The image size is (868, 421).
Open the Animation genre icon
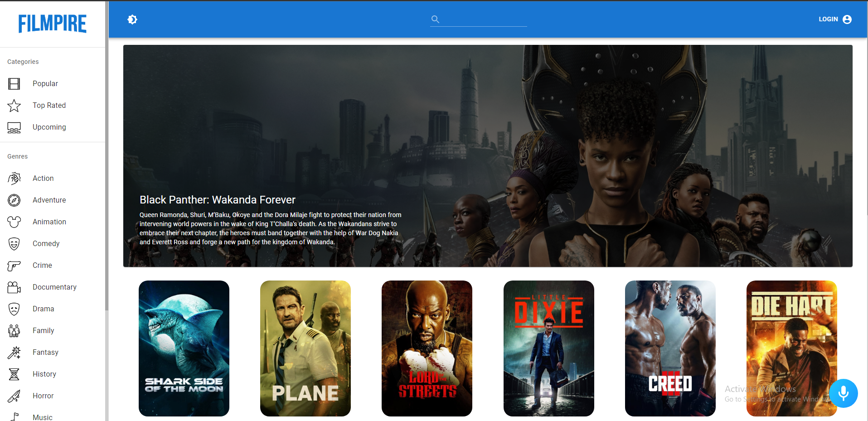point(14,222)
